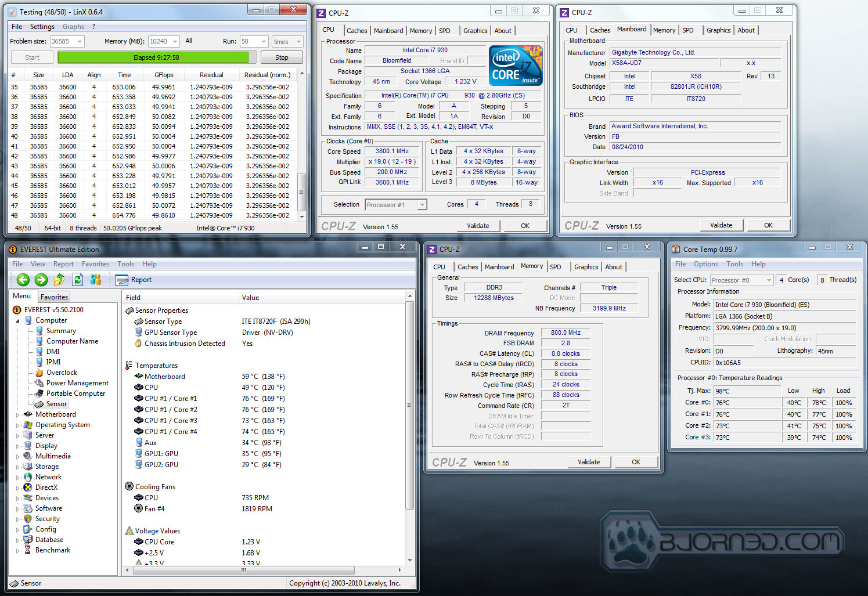
Task: Click GPU1: GPU sensor row icon
Action: pos(139,454)
